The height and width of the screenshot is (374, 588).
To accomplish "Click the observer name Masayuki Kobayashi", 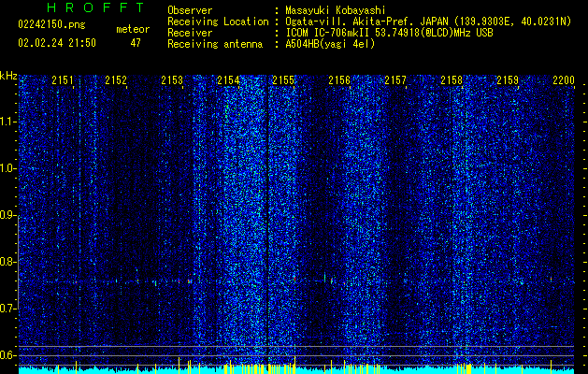I will point(336,10).
